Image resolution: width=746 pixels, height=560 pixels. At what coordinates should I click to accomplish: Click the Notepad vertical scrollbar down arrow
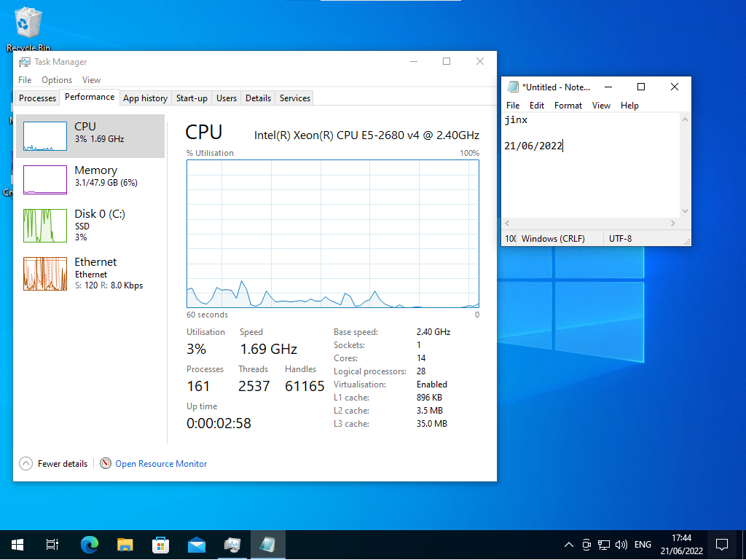[685, 211]
